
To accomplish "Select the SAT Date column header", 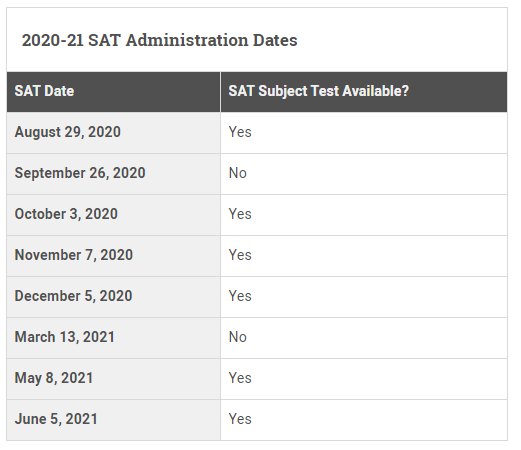I will pos(113,92).
